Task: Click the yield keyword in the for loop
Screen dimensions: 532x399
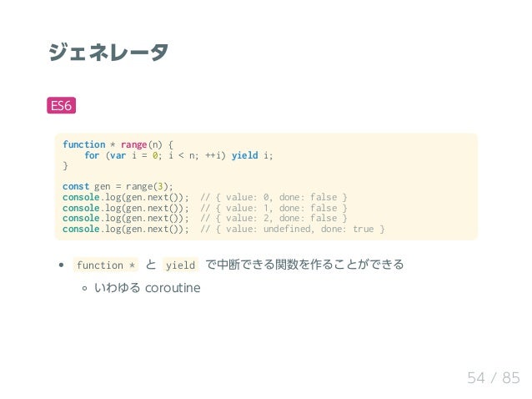Action: point(244,155)
